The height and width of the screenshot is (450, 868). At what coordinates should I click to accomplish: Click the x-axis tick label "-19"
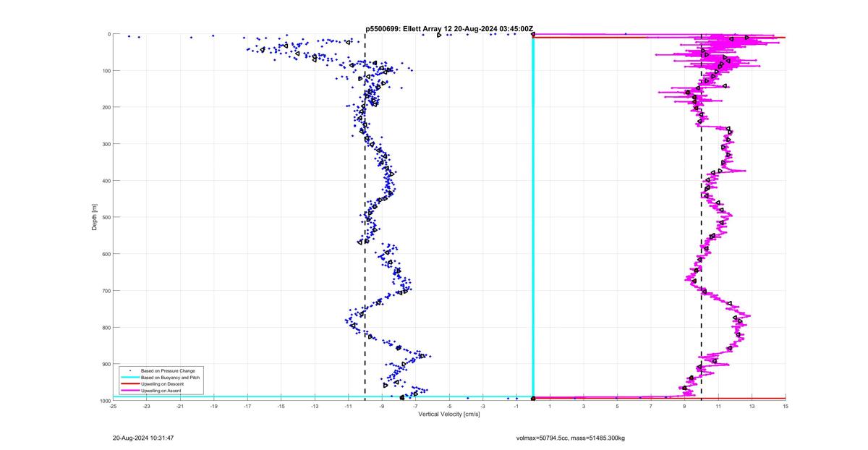coord(213,406)
